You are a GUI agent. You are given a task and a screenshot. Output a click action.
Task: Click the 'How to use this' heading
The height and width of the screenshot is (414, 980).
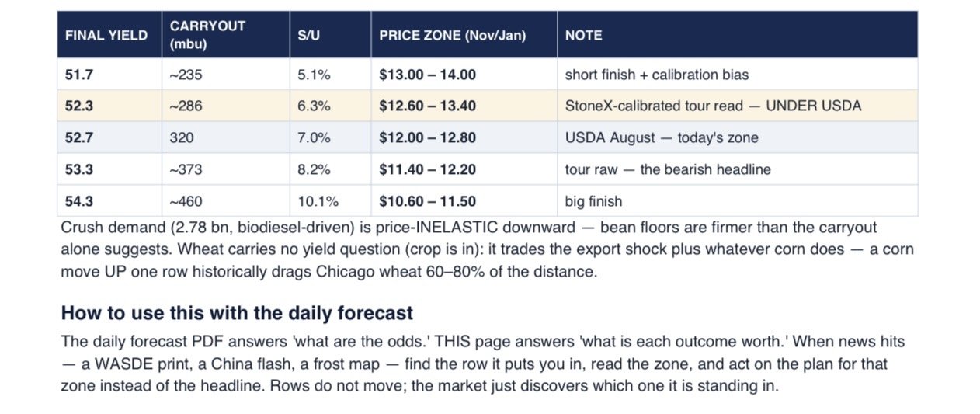pos(237,314)
